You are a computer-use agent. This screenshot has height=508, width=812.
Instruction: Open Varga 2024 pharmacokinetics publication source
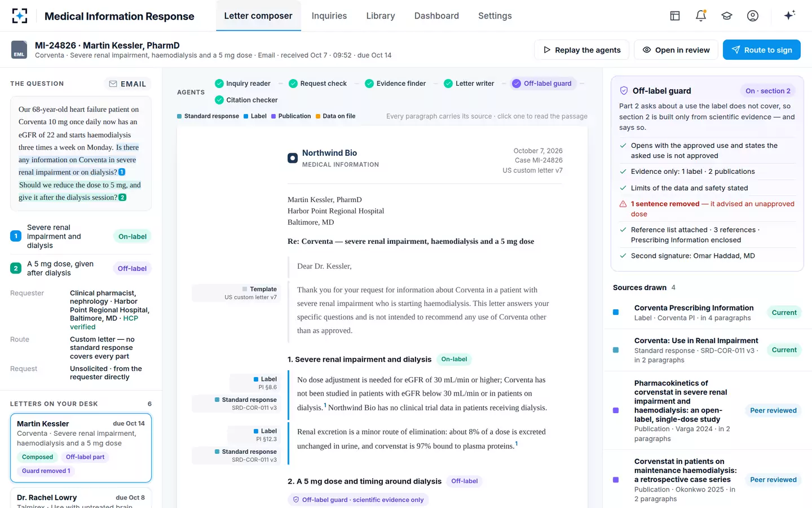(707, 410)
